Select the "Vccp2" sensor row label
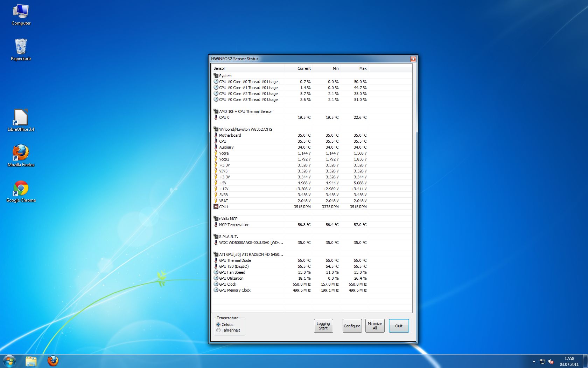The image size is (588, 368). pyautogui.click(x=224, y=159)
